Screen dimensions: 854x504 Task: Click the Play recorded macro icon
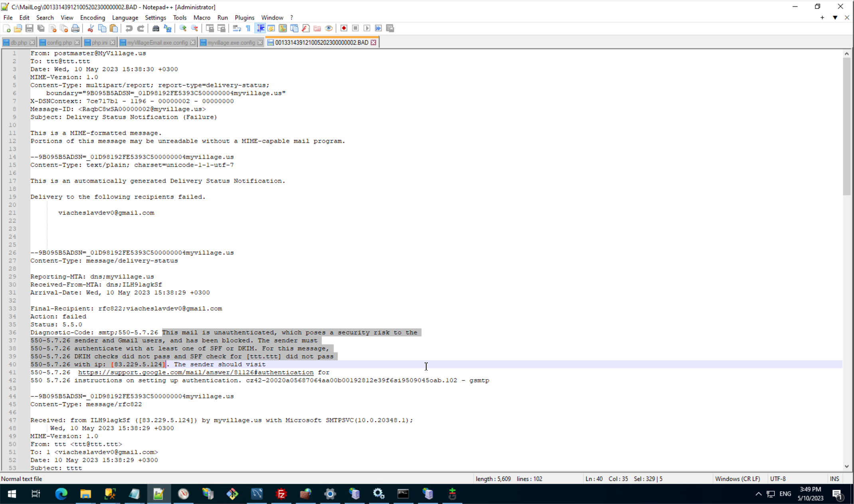click(367, 28)
